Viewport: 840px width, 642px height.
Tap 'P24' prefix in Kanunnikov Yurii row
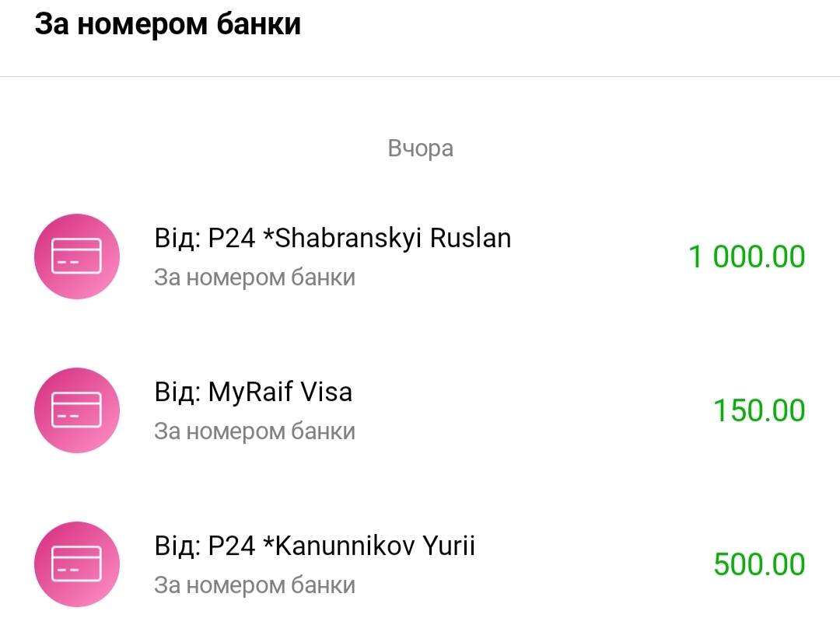[x=232, y=546]
